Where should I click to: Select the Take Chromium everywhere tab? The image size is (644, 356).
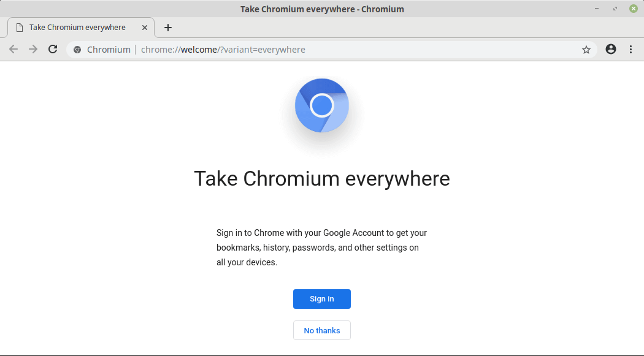point(81,28)
